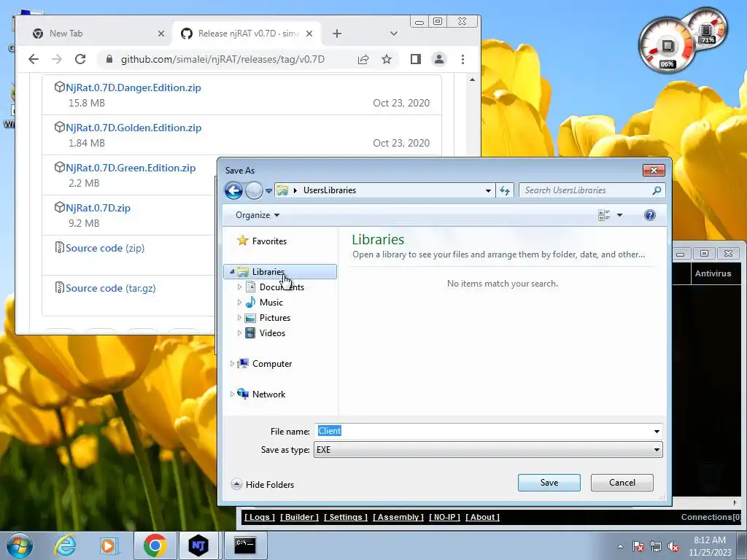Expand the Documents library node

[x=239, y=287]
